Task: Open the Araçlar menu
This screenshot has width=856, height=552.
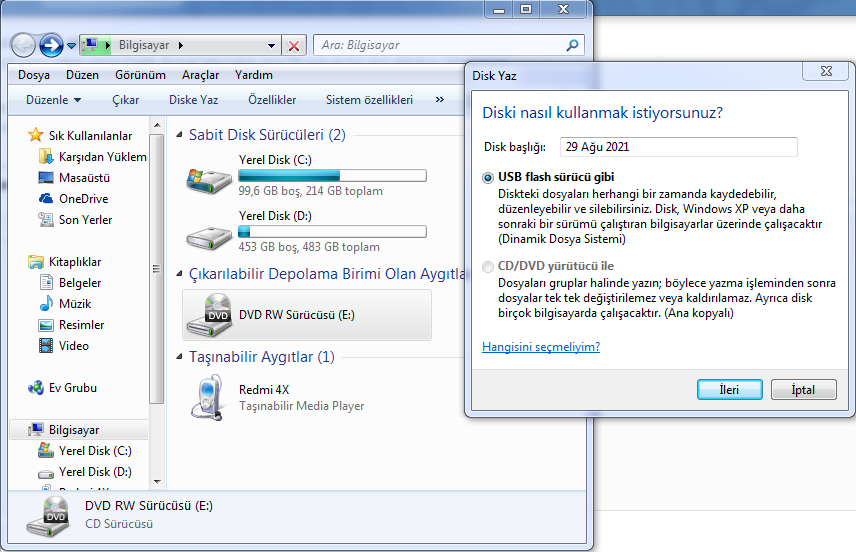Action: click(x=200, y=75)
